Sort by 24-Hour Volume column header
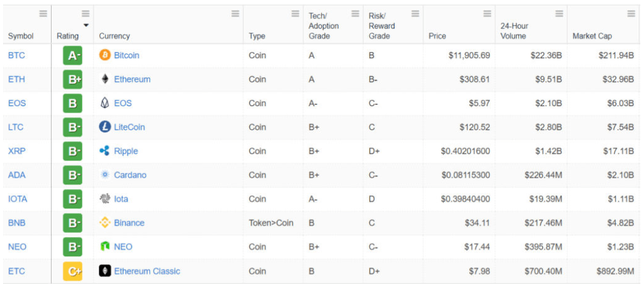The height and width of the screenshot is (288, 644). tap(514, 31)
